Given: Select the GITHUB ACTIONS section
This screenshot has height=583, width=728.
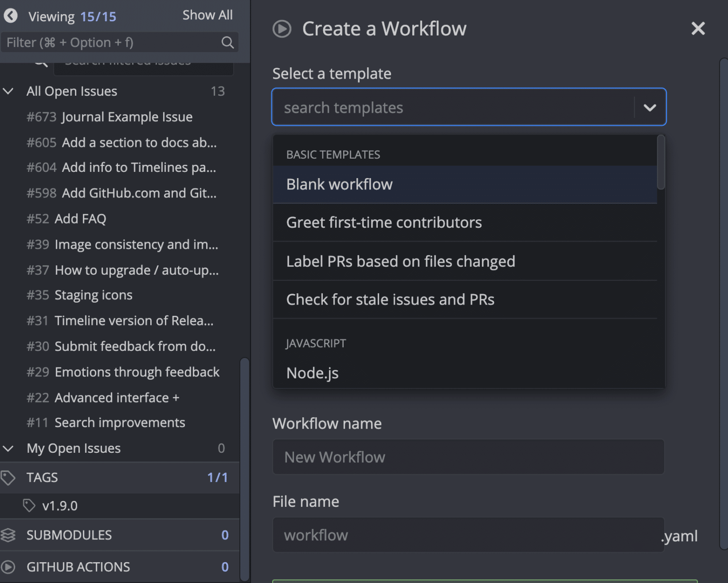Looking at the screenshot, I should pos(78,567).
